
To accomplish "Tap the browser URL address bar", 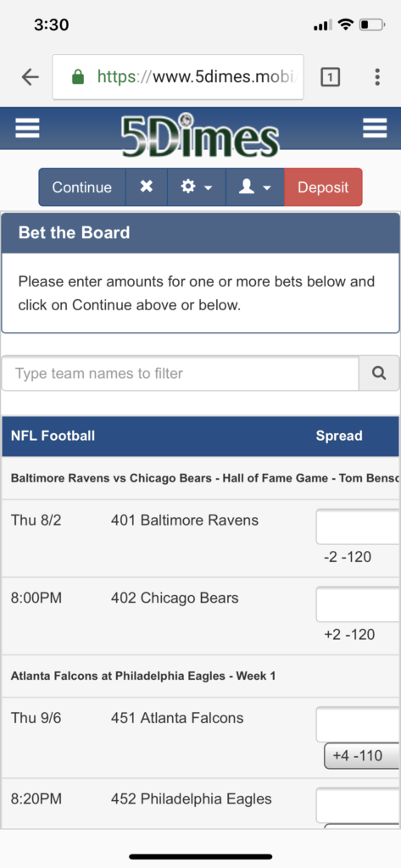I will click(178, 77).
